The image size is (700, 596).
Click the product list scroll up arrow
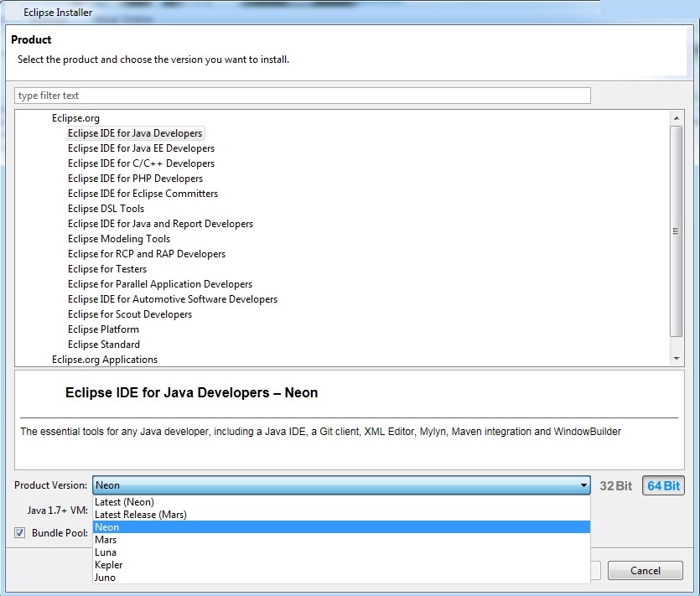[677, 118]
